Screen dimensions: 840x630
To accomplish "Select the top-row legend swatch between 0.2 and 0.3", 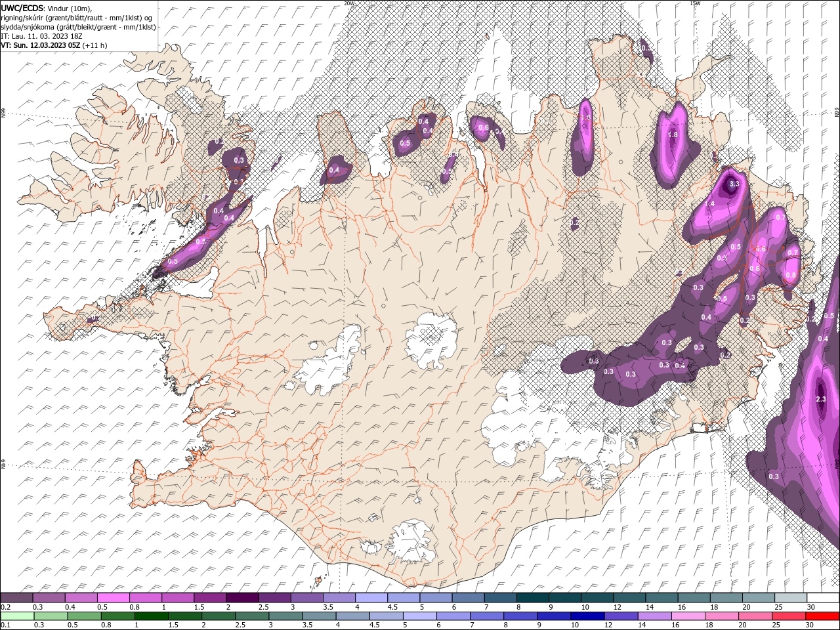I will (16, 598).
